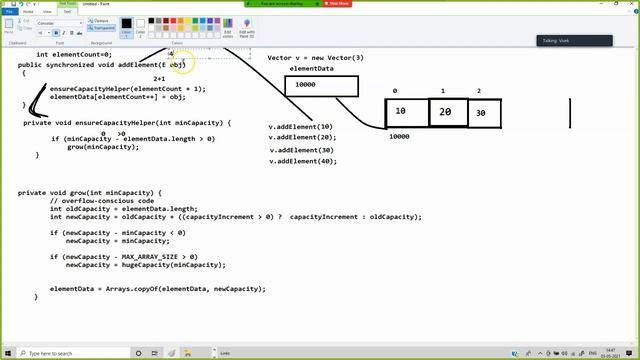The width and height of the screenshot is (640, 360).
Task: Open Edit with Paint 3D
Action: coord(247,28)
